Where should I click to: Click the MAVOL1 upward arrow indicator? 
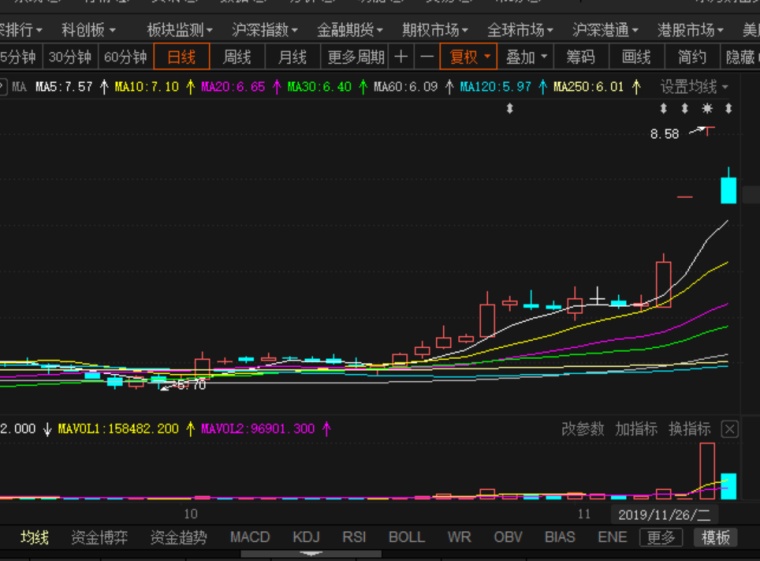click(190, 429)
